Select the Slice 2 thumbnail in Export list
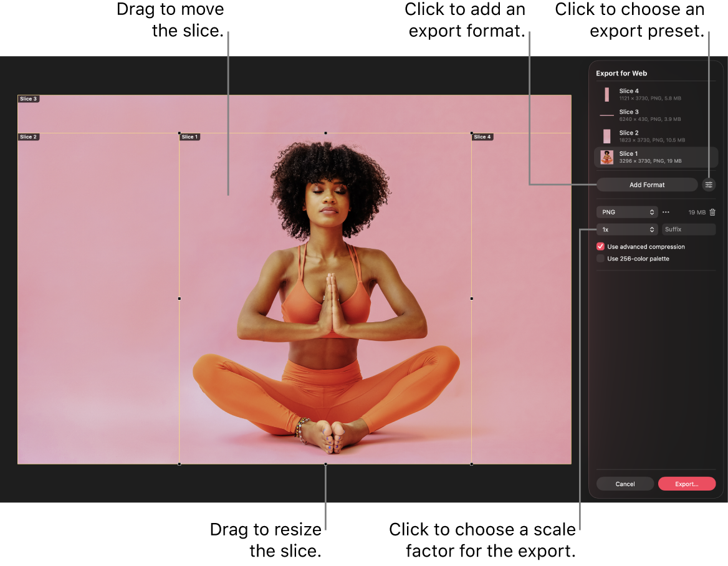This screenshot has width=728, height=566. 606,136
